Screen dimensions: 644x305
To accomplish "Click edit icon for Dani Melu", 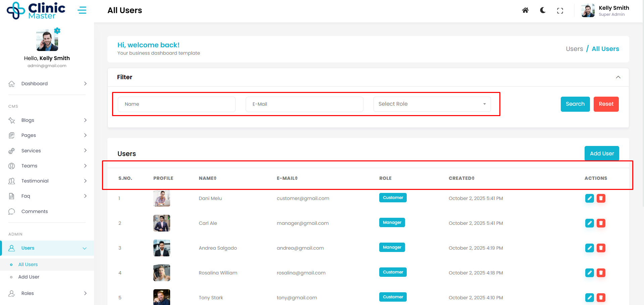I will 589,198.
